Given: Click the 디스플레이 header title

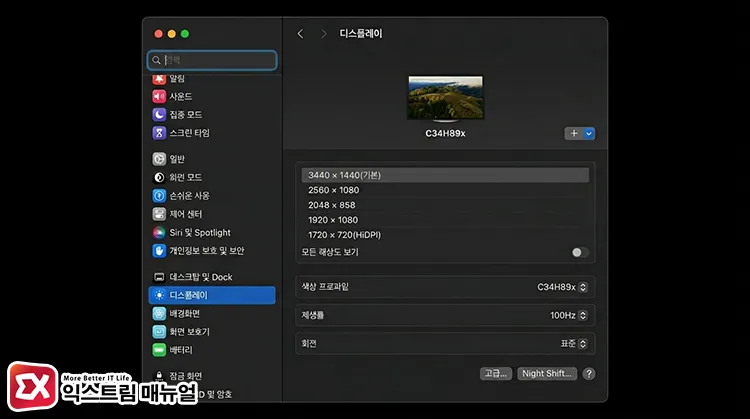Looking at the screenshot, I should (361, 33).
